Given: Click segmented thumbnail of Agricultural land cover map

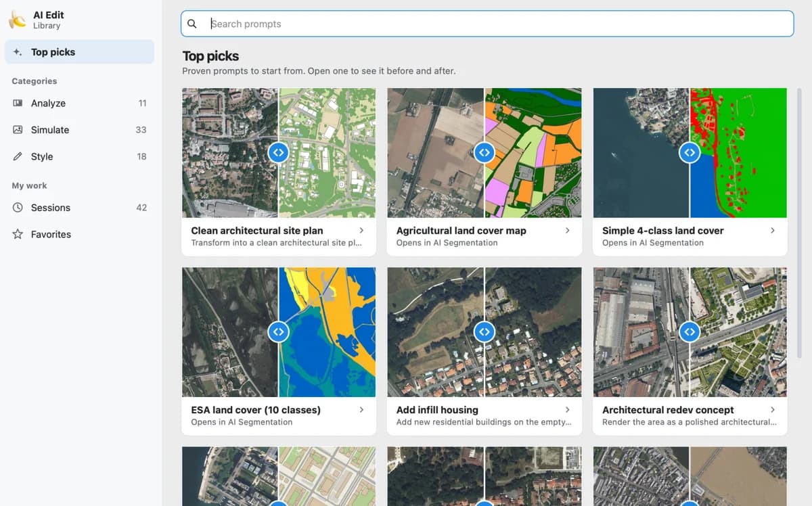Looking at the screenshot, I should tap(533, 153).
